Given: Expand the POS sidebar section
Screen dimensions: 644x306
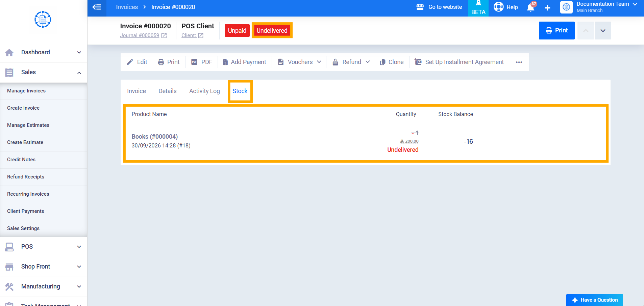Looking at the screenshot, I should tap(44, 247).
